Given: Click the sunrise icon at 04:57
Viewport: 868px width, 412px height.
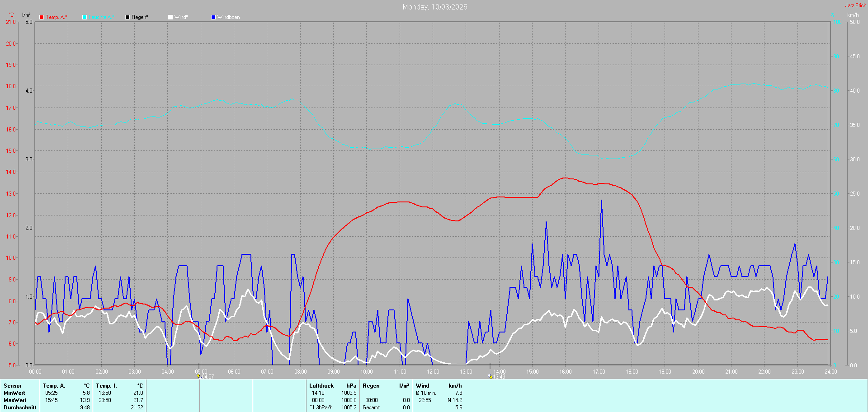Looking at the screenshot, I should pos(198,376).
